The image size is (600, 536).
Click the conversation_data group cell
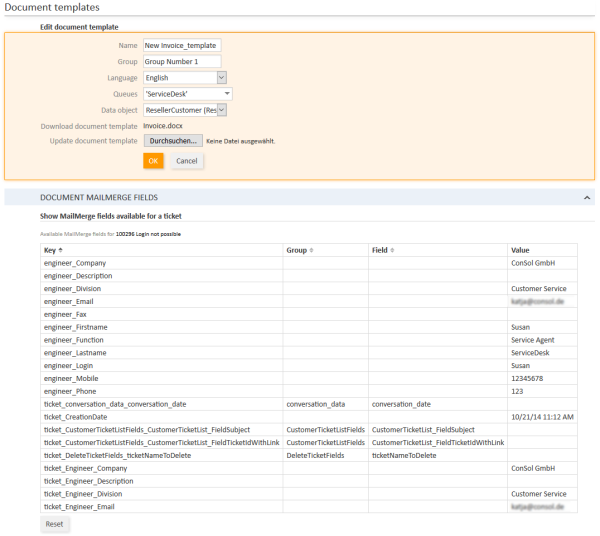pyautogui.click(x=316, y=404)
